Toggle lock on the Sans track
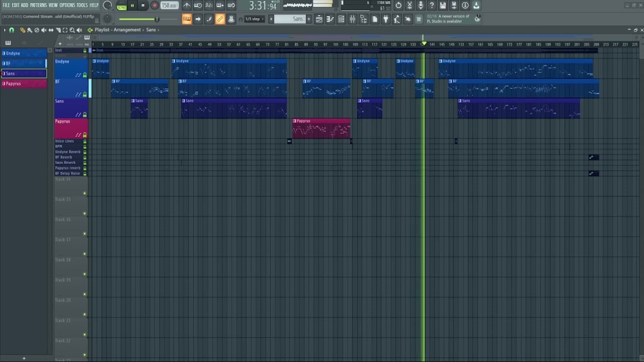Image resolution: width=644 pixels, height=362 pixels. (x=85, y=115)
